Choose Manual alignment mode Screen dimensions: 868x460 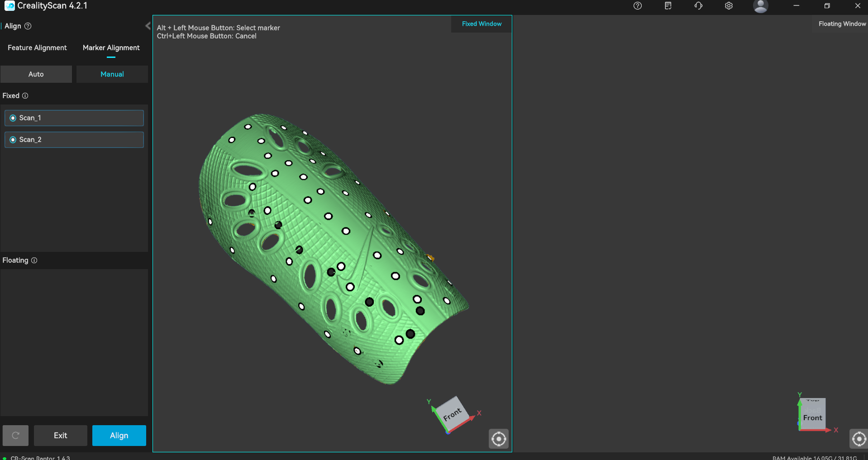[112, 74]
